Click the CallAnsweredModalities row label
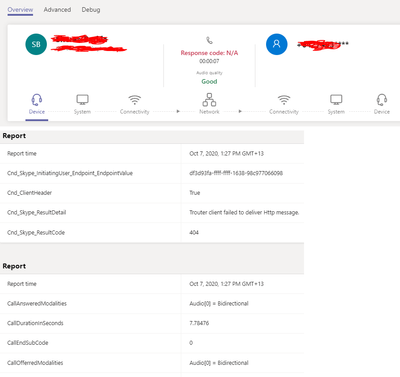The width and height of the screenshot is (400, 377). 37,303
